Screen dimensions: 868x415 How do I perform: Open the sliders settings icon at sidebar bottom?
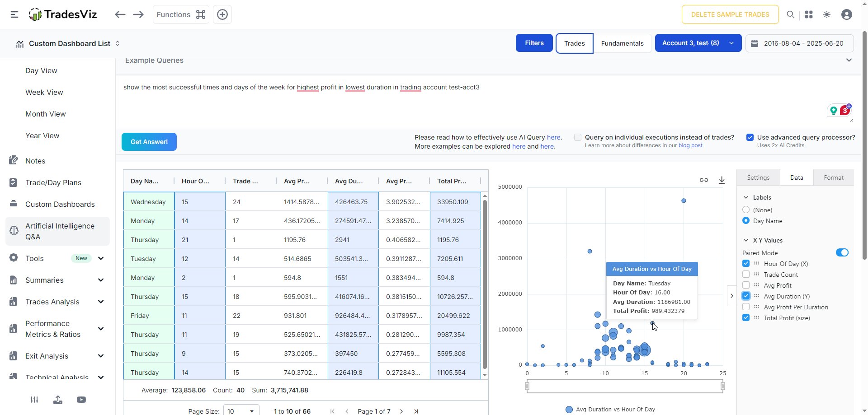click(x=34, y=400)
